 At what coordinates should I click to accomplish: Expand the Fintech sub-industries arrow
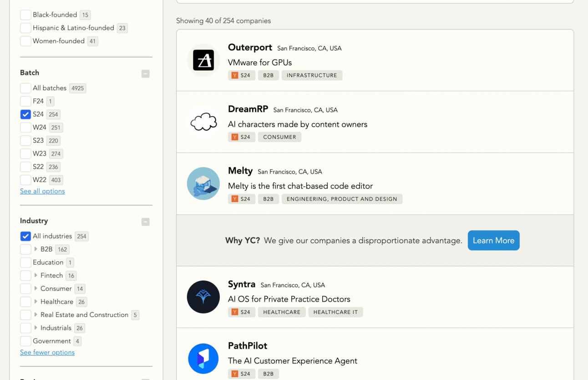coord(35,276)
